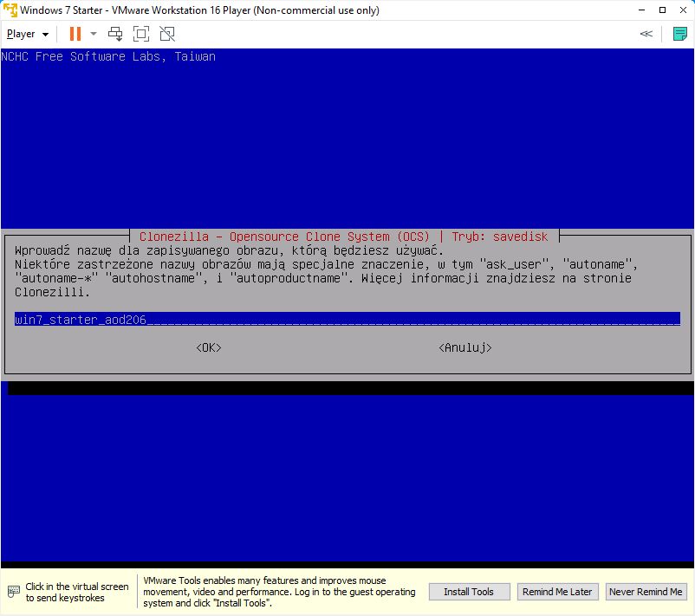Confirm the image name with OK
The width and height of the screenshot is (695, 616).
click(x=209, y=347)
